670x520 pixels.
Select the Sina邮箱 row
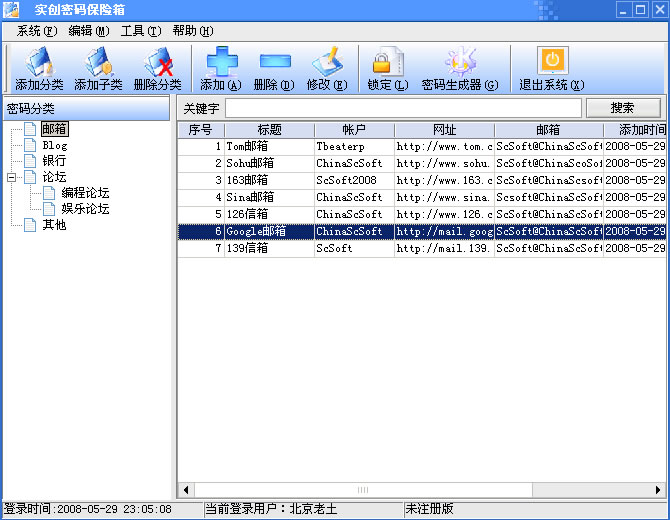(x=422, y=197)
